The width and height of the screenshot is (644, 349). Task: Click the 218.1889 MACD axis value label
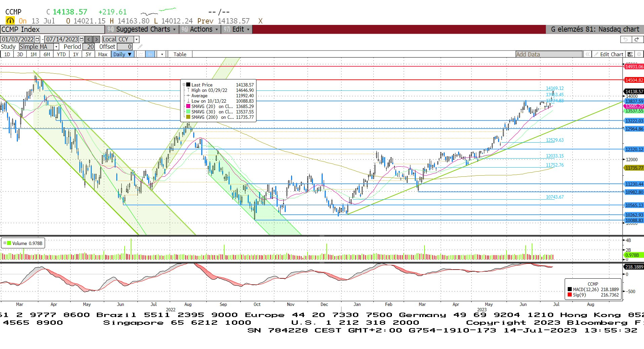(x=634, y=267)
